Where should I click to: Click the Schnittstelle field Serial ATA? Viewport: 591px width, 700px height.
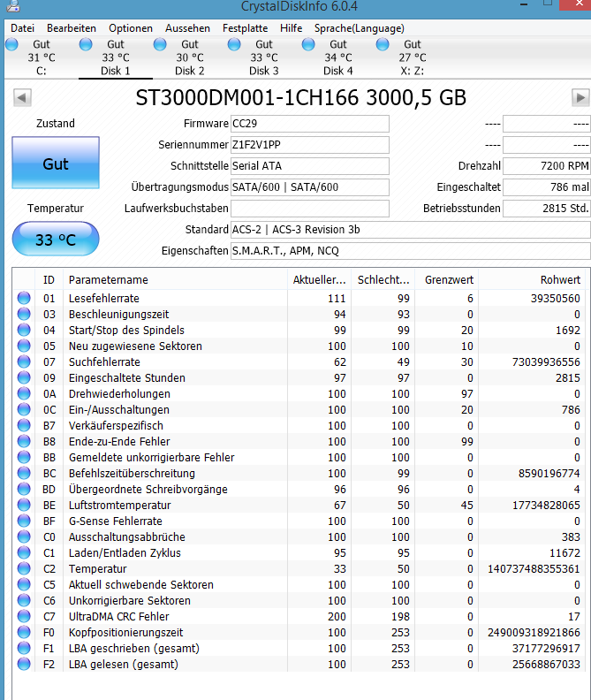click(310, 166)
